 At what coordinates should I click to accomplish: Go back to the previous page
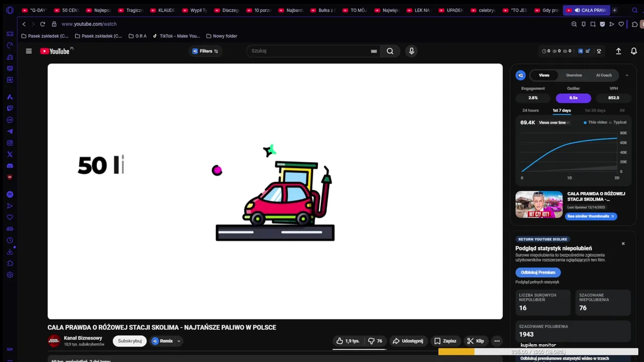(24, 24)
